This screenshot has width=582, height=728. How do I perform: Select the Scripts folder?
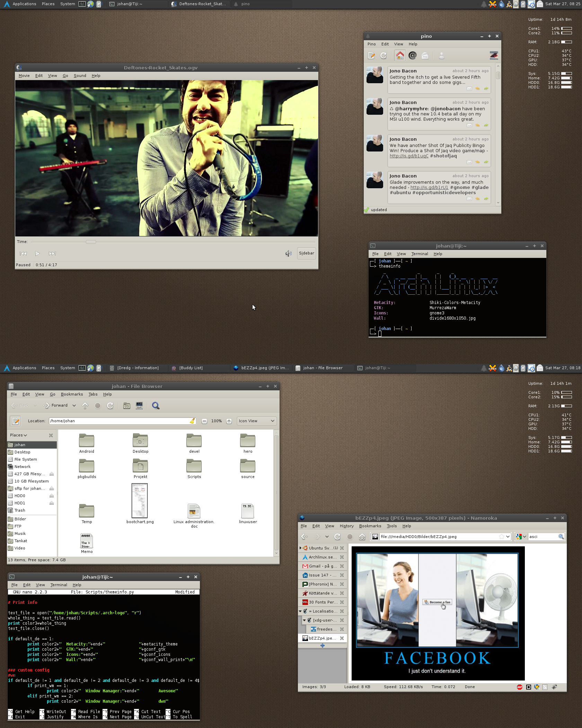(194, 469)
